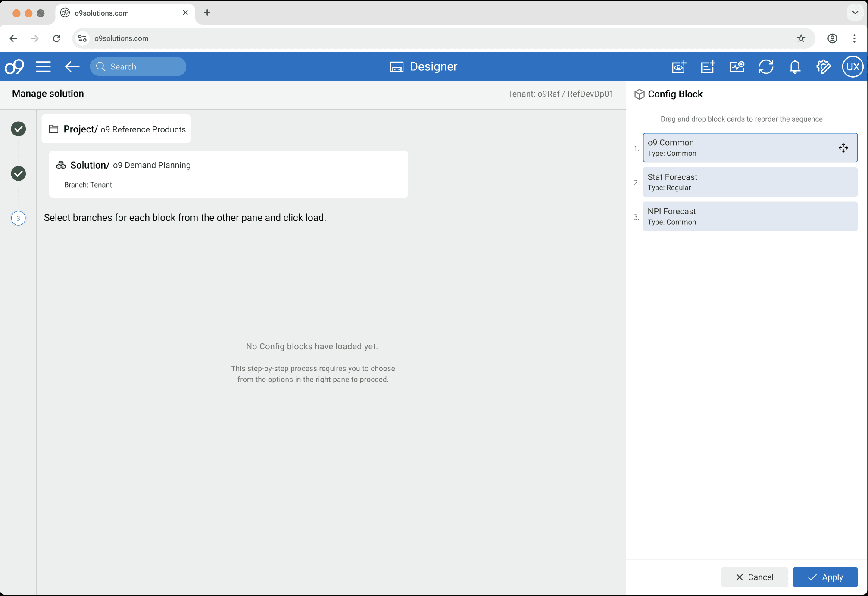Click the monitor activity icon
Image resolution: width=868 pixels, height=596 pixels.
tap(737, 67)
